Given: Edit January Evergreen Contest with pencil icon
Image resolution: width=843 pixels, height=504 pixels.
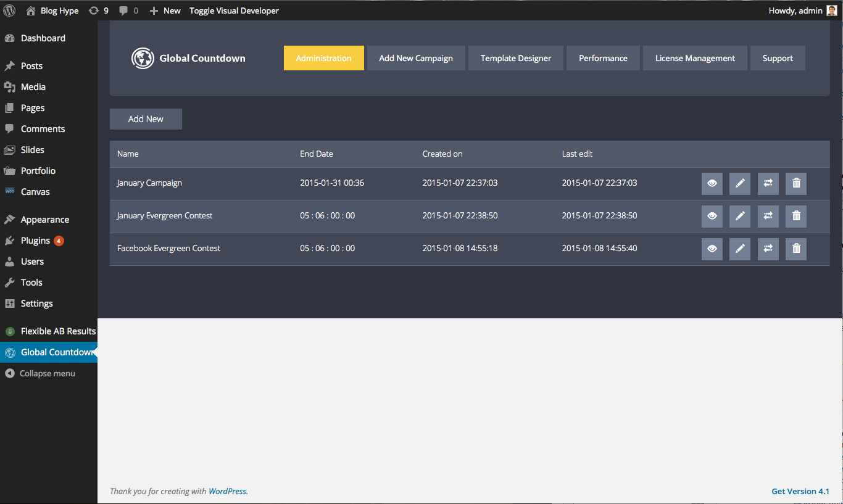Looking at the screenshot, I should pos(740,216).
